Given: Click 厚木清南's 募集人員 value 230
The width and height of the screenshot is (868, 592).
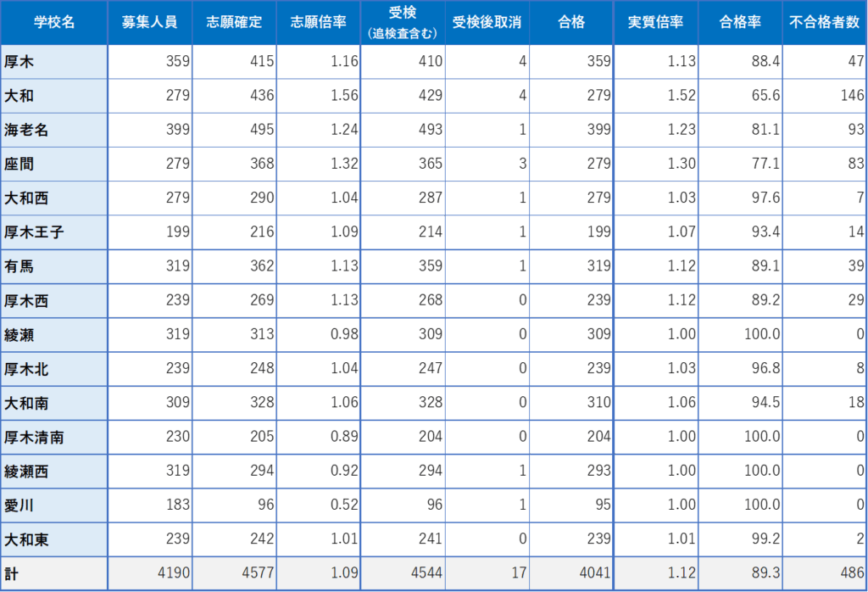Looking at the screenshot, I should [178, 437].
